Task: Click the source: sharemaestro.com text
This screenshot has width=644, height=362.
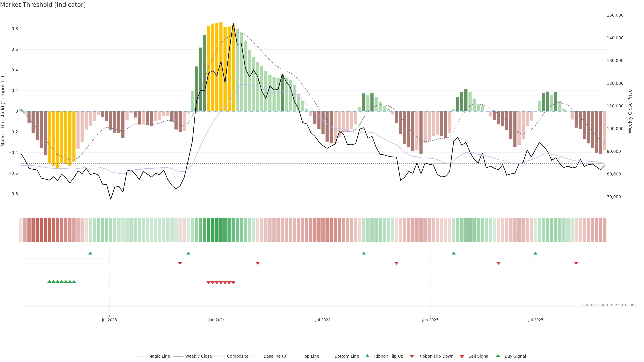Action: pyautogui.click(x=609, y=305)
